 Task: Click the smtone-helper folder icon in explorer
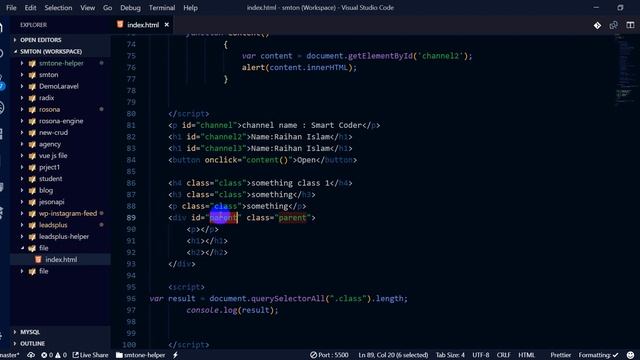[32, 63]
